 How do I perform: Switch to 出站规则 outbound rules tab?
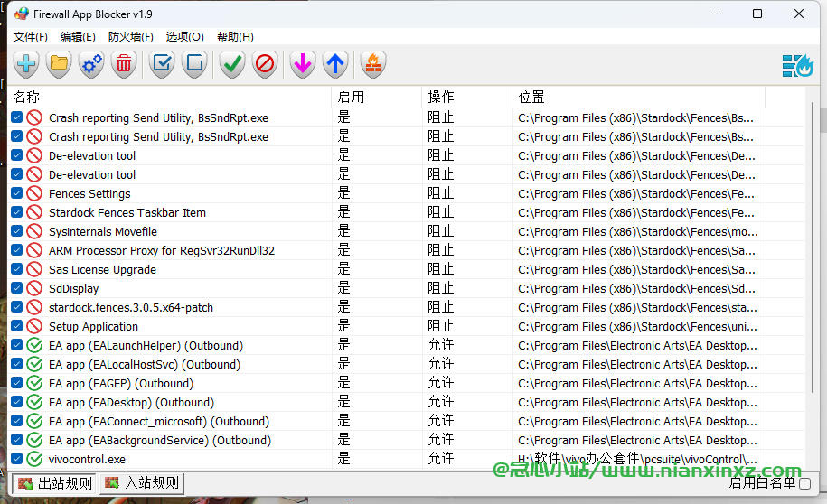point(55,483)
